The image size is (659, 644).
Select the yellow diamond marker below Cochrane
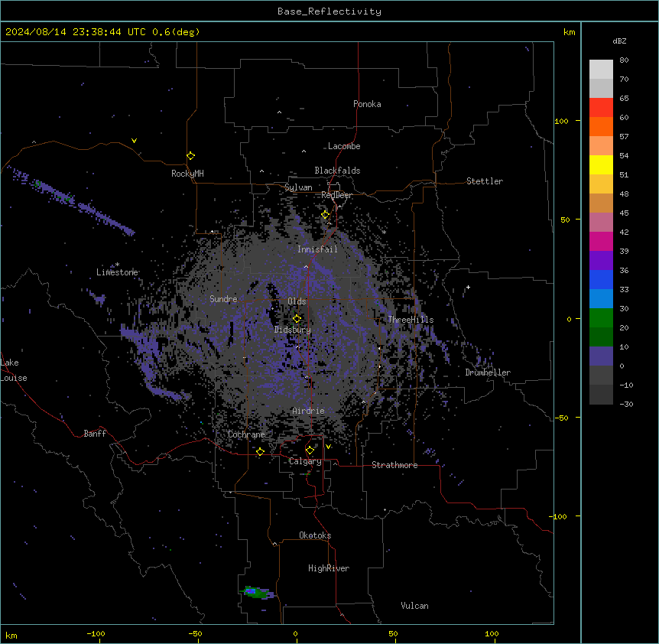click(260, 451)
